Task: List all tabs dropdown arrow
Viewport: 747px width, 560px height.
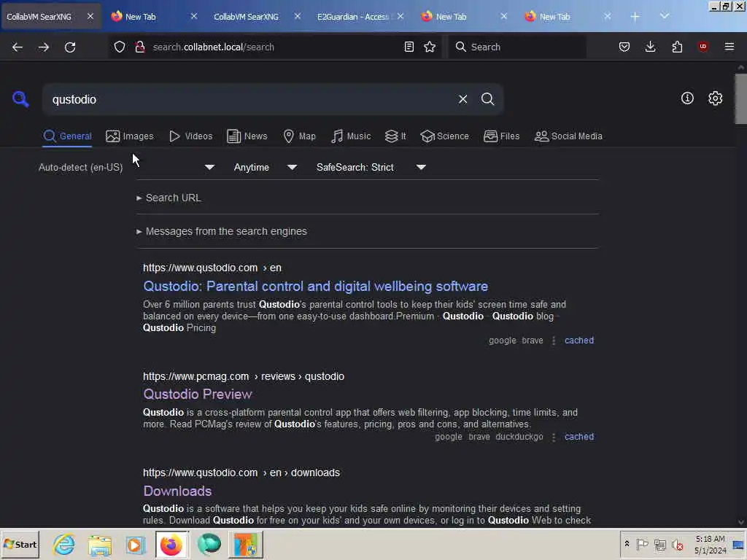Action: (x=664, y=16)
